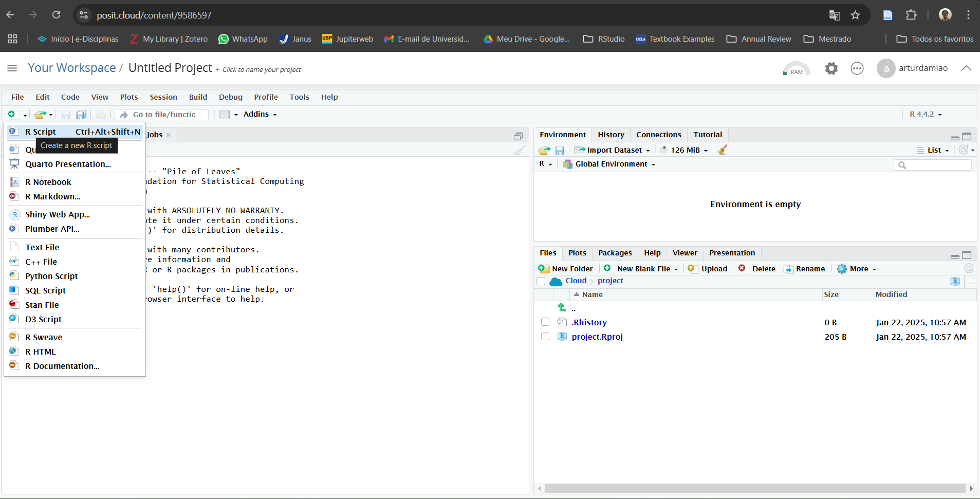Tick the project.Rproj file checkbox
The image size is (980, 499).
coord(545,337)
